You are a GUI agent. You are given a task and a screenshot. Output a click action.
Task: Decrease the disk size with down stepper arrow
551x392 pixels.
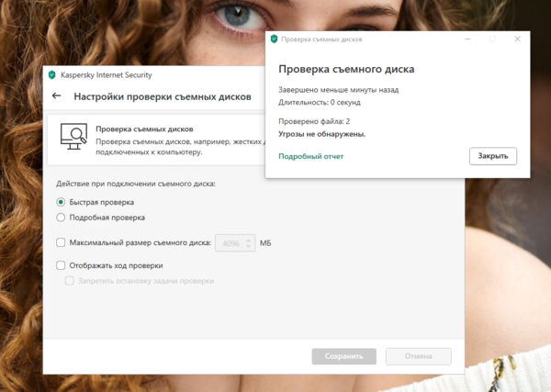tap(248, 246)
